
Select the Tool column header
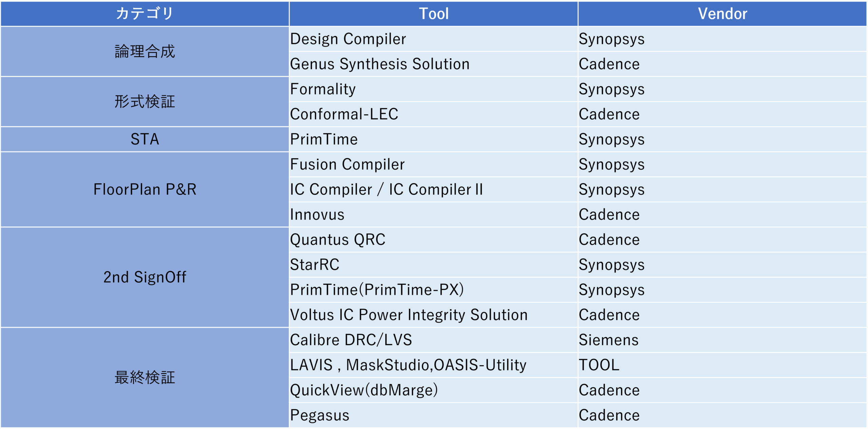pyautogui.click(x=434, y=14)
